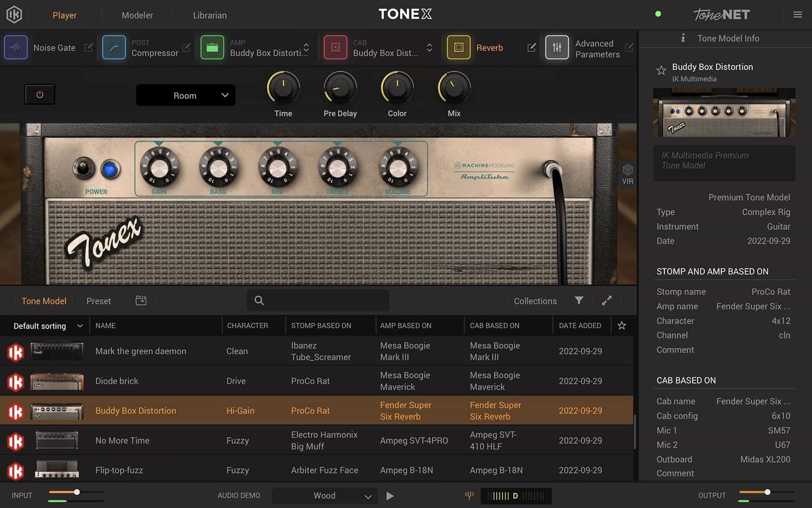This screenshot has width=812, height=508.
Task: Click the IK Multimedia logo icon
Action: pos(14,15)
